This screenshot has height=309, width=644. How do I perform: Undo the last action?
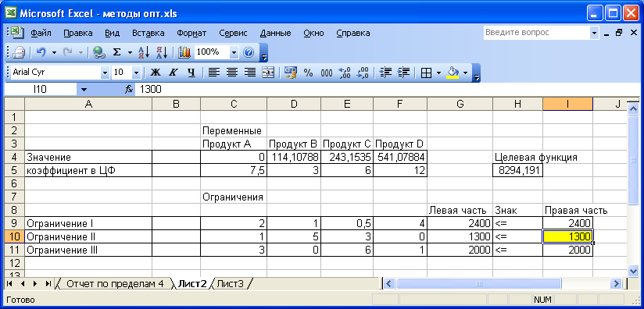pyautogui.click(x=41, y=52)
